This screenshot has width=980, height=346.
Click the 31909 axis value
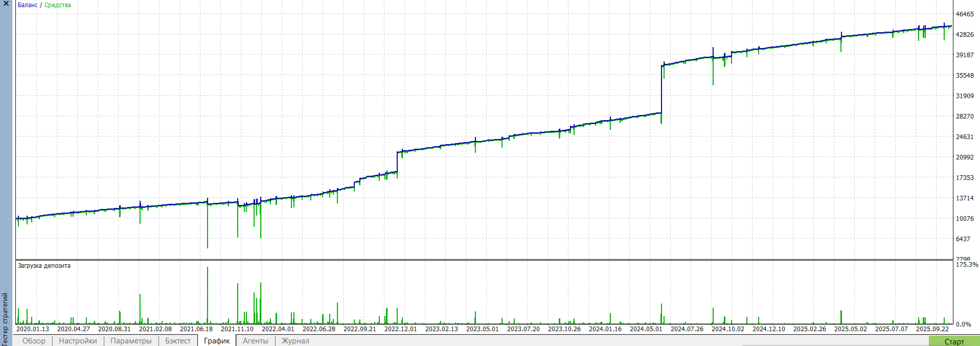click(965, 96)
